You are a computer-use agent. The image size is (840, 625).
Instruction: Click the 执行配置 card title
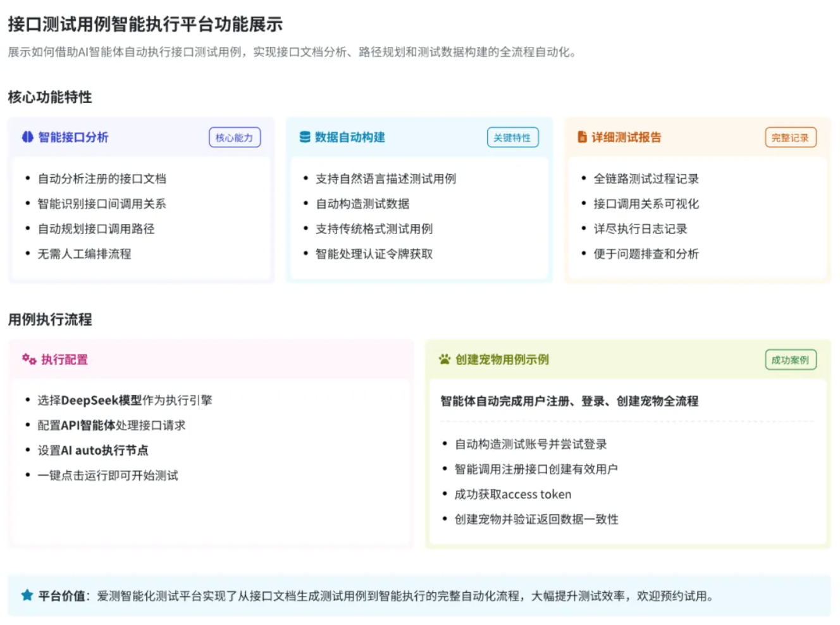coord(65,359)
